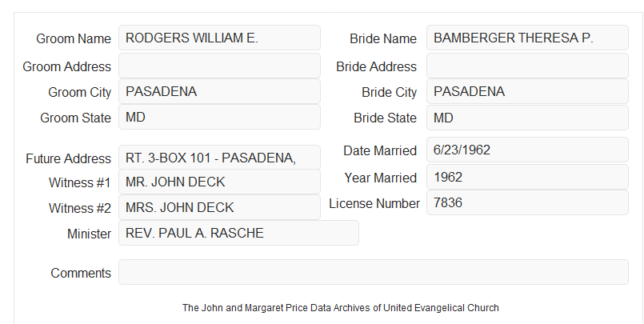This screenshot has height=324, width=644.
Task: Focus the Year Married field
Action: point(527,177)
